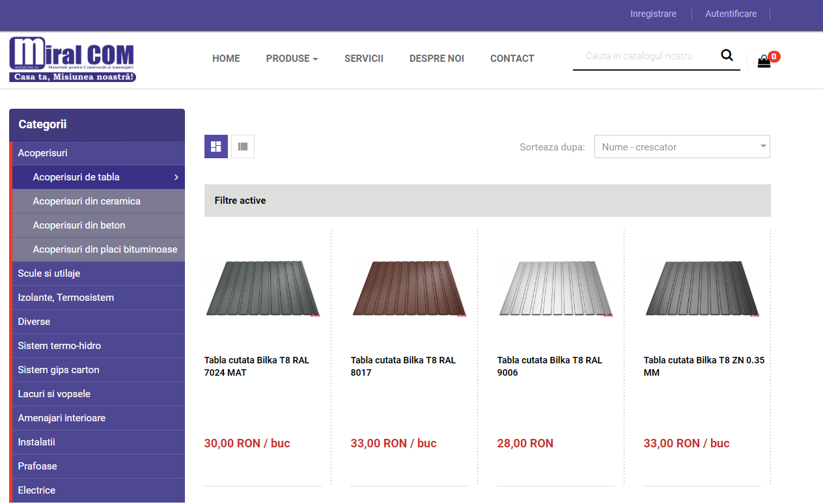Click Tabla cutata Bilka T8 RAL 7024 MAT title
This screenshot has height=504, width=823.
click(x=257, y=367)
